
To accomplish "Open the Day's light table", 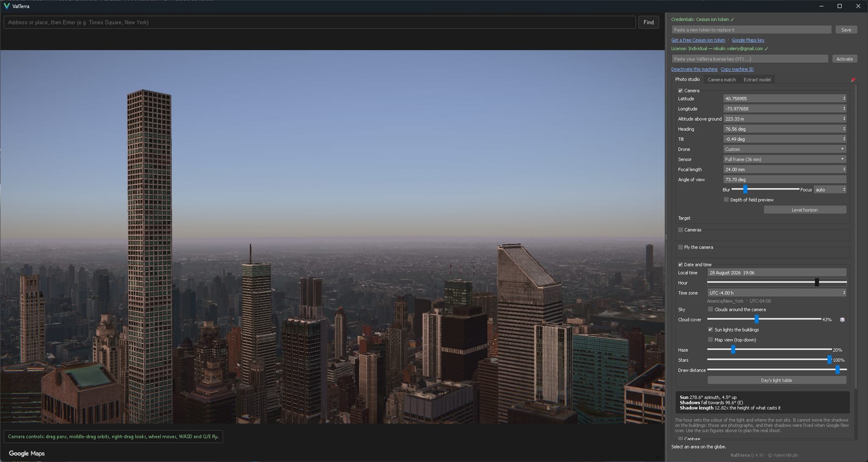I will [776, 381].
